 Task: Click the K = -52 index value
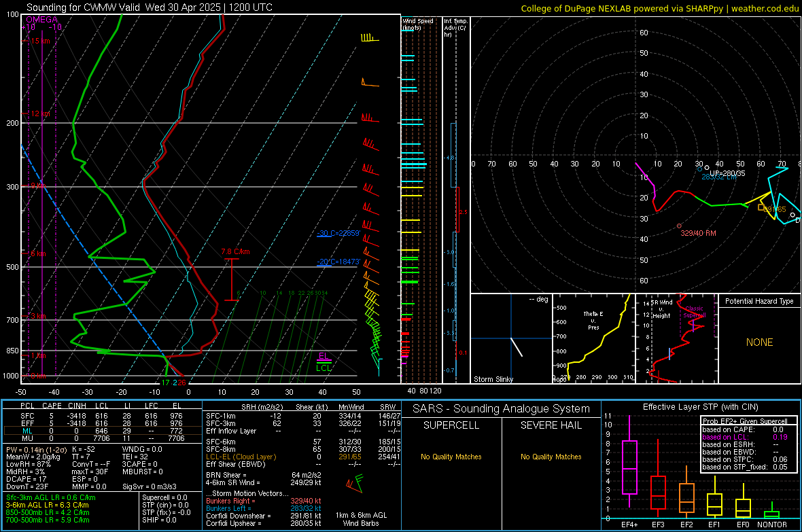click(84, 450)
